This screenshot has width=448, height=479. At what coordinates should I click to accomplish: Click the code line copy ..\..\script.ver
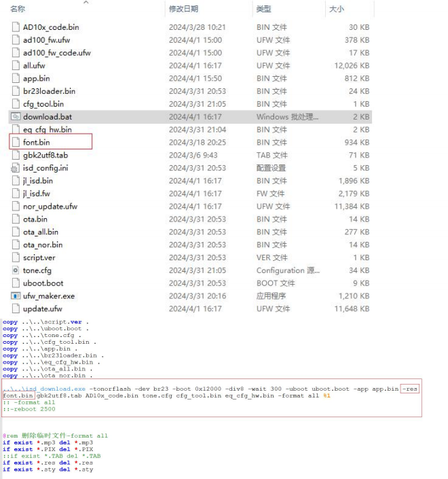[x=45, y=322]
